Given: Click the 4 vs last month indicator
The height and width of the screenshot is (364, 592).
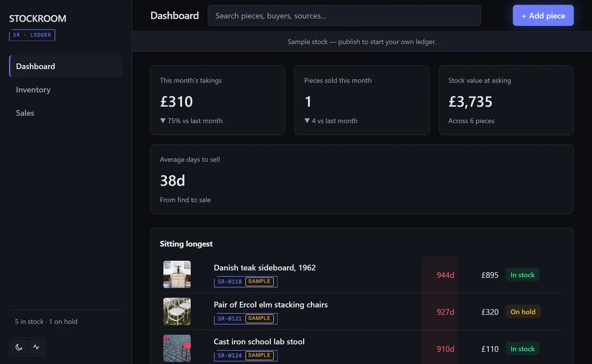Looking at the screenshot, I should point(331,121).
